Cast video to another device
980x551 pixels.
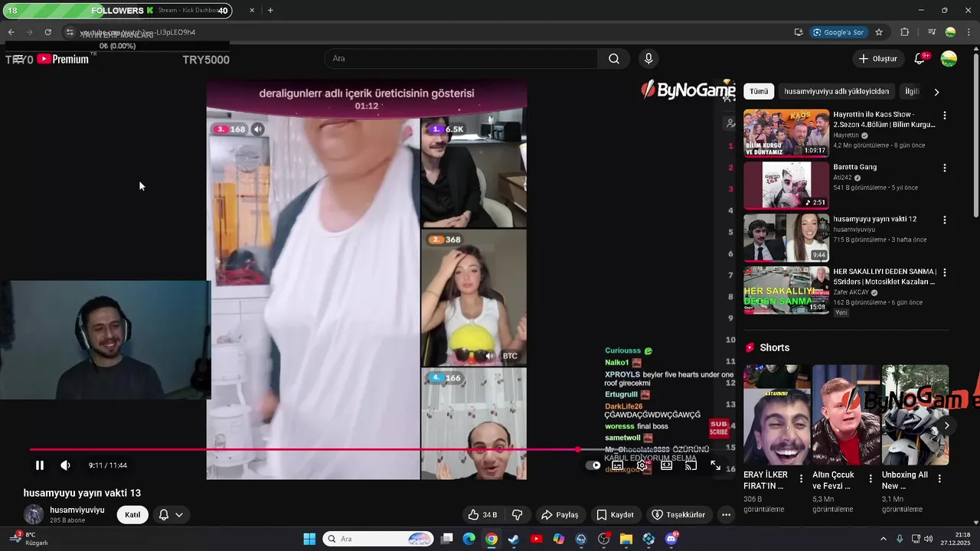[691, 465]
